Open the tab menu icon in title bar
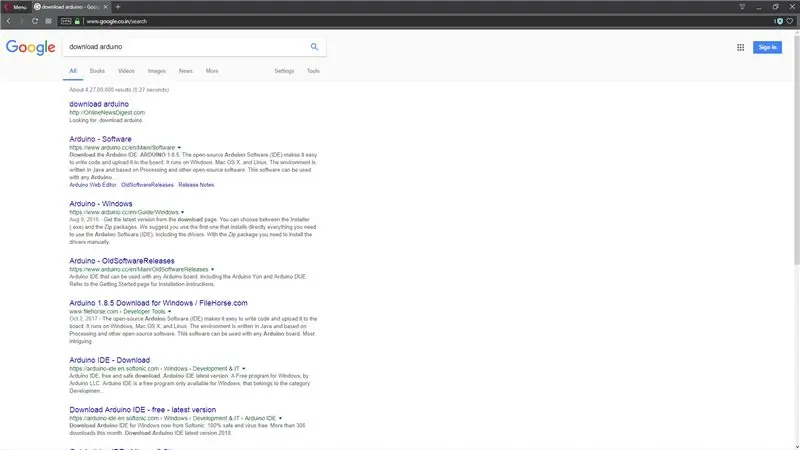The width and height of the screenshot is (800, 450). point(742,7)
